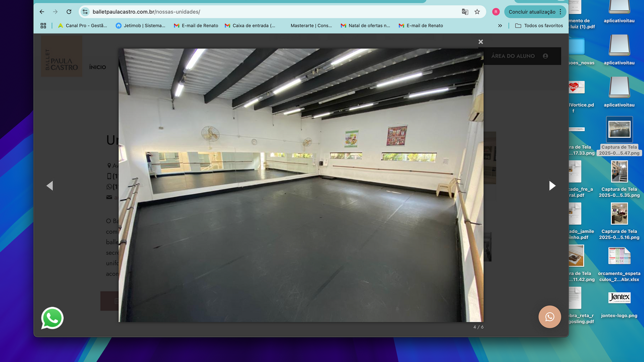Go to the previous gallery photo
The height and width of the screenshot is (362, 644).
tap(49, 186)
